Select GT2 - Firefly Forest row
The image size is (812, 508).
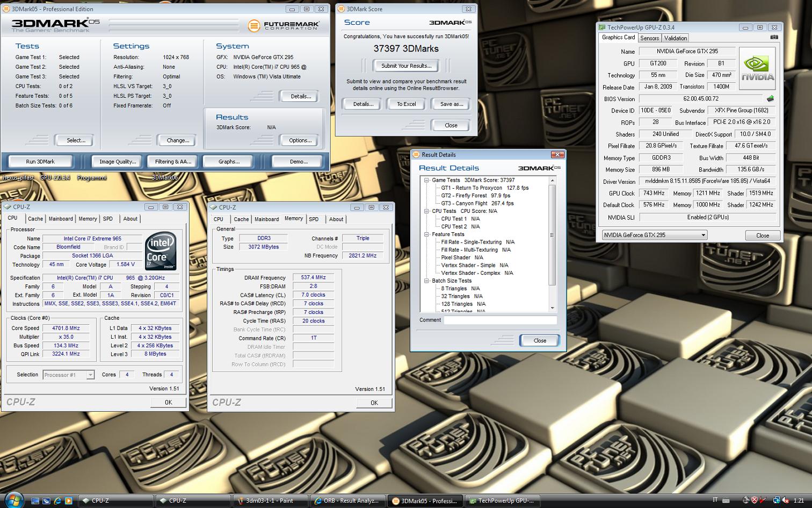[476, 196]
